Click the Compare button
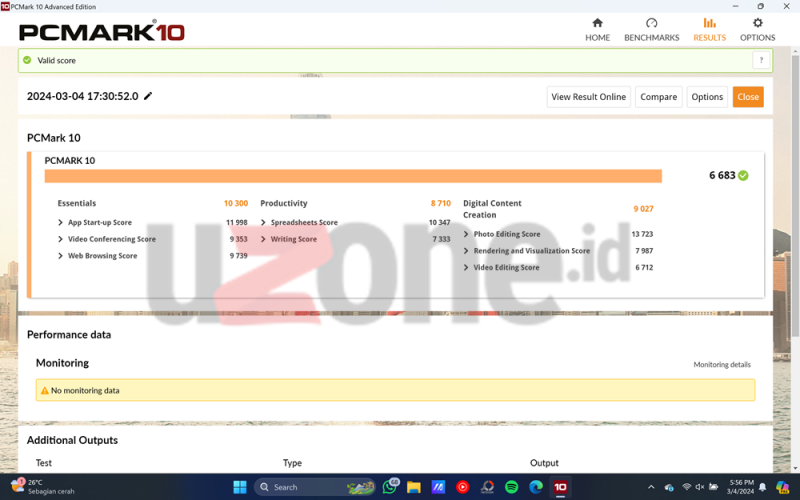Screen dimensions: 800x500 [658, 97]
